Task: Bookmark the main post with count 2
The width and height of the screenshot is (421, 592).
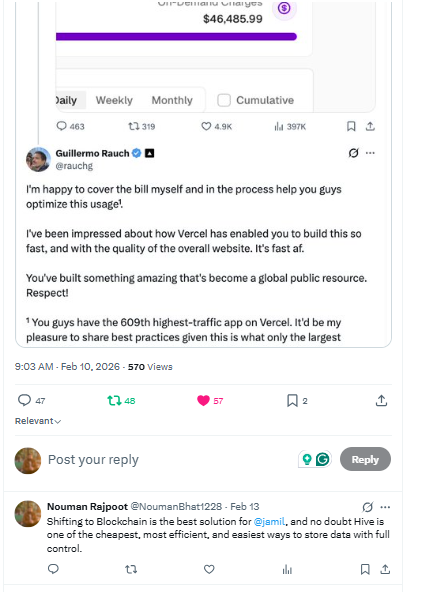Action: coord(292,400)
